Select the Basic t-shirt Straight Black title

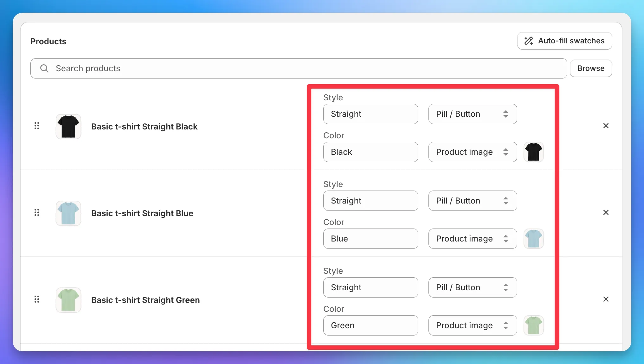click(x=144, y=127)
